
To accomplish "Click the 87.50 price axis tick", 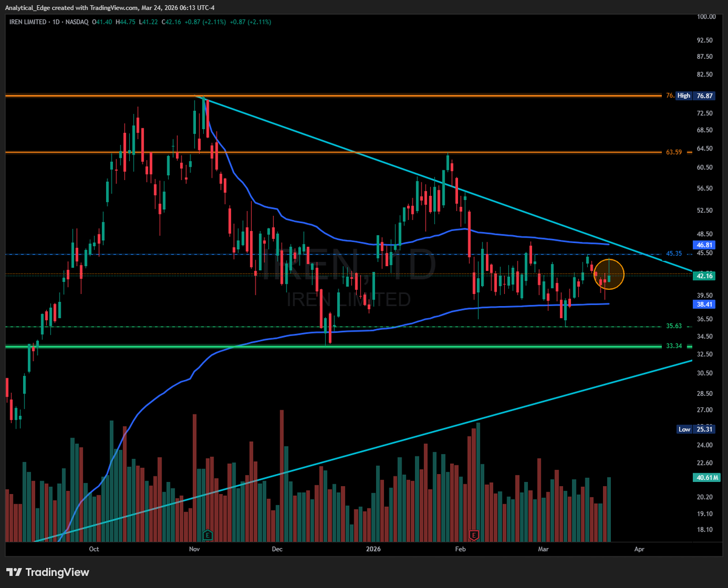I will 704,57.
